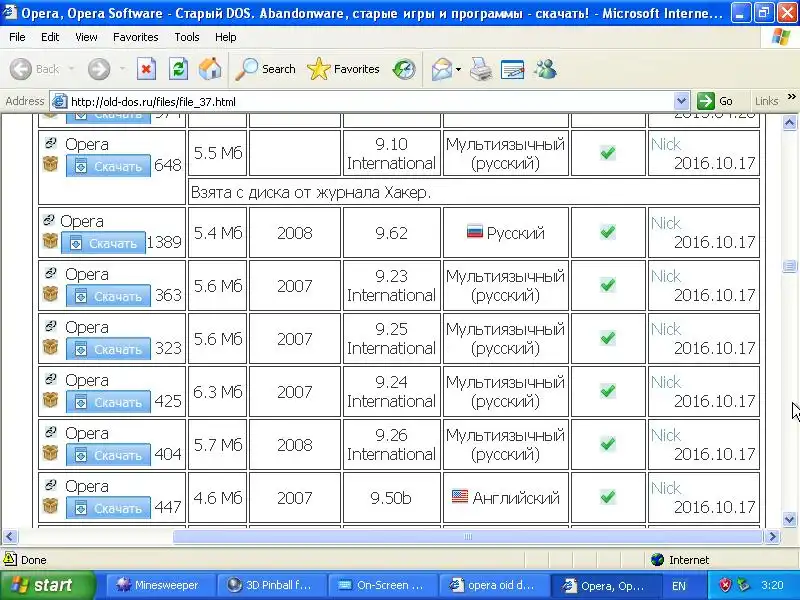800x600 pixels.
Task: Open the File menu
Action: coord(17,37)
